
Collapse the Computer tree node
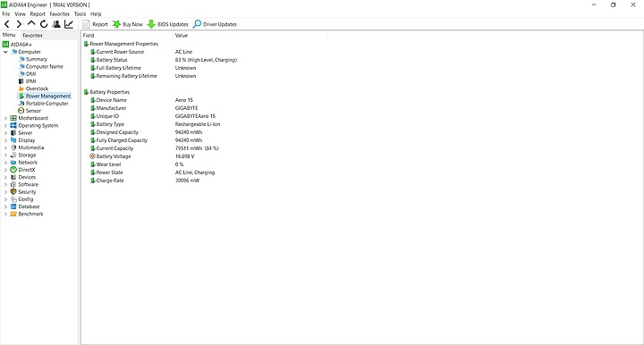click(5, 52)
